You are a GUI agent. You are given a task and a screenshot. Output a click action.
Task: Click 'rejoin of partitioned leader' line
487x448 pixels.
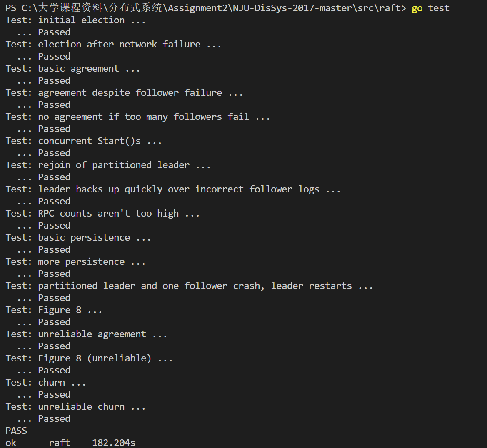point(108,165)
